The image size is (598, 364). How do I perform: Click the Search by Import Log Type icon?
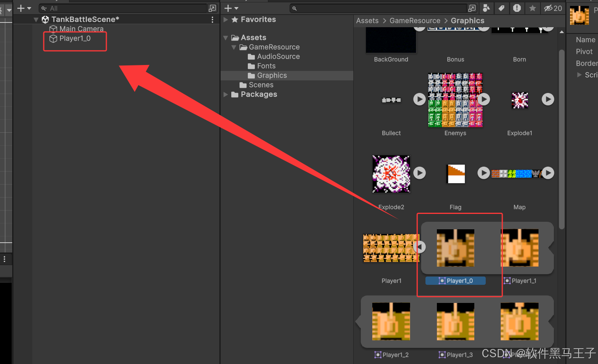[517, 8]
